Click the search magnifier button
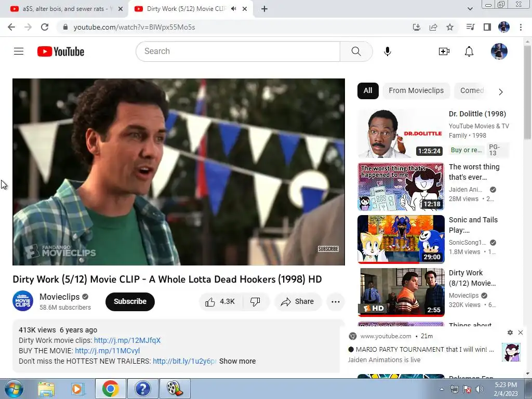 click(x=356, y=51)
